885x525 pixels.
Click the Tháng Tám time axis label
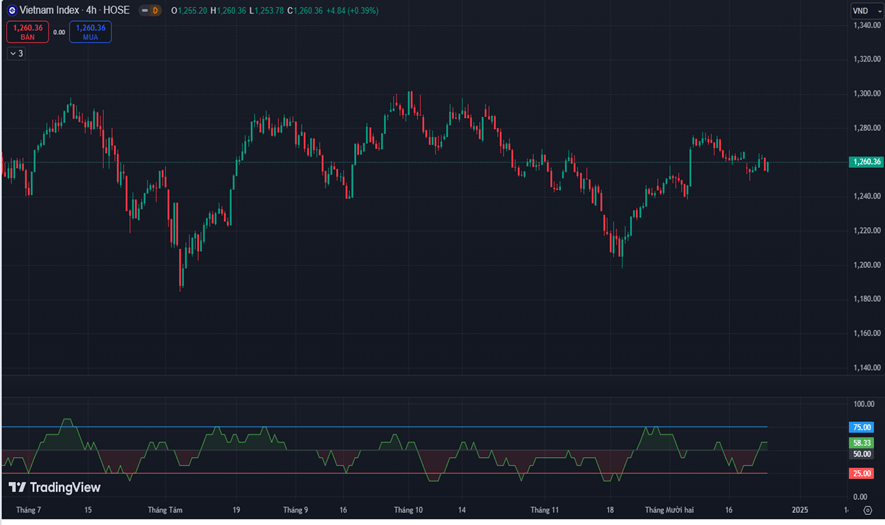[165, 510]
